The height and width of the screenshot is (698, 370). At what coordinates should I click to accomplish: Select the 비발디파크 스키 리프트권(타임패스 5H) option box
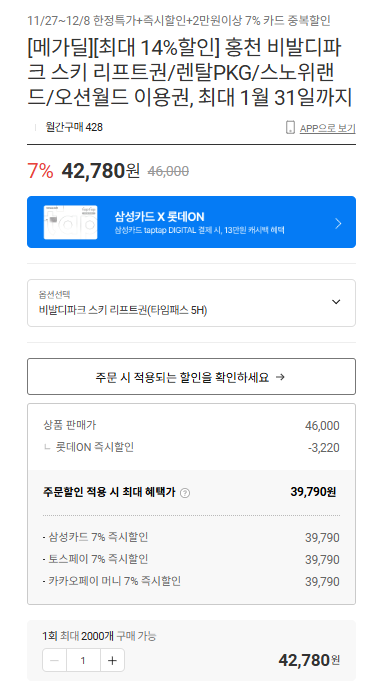pyautogui.click(x=191, y=303)
